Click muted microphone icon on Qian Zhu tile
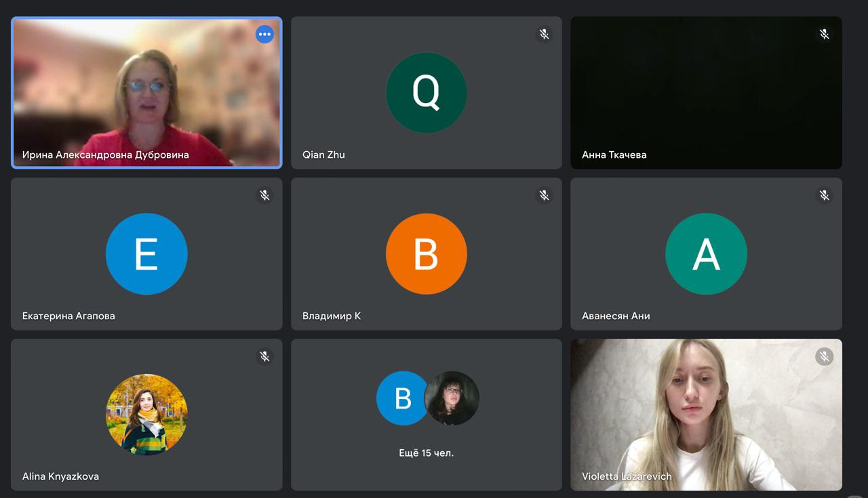The height and width of the screenshot is (498, 868). click(x=544, y=34)
